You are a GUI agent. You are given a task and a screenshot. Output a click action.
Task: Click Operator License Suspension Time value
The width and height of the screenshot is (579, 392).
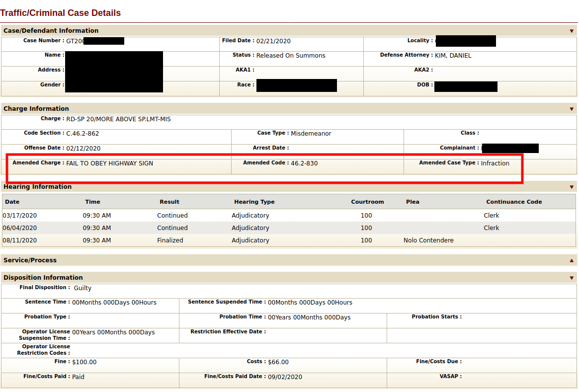[x=113, y=332]
